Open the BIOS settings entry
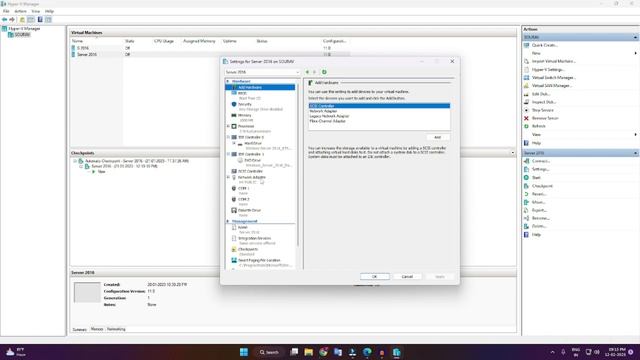Viewport: 640px width, 360px height. (x=242, y=93)
